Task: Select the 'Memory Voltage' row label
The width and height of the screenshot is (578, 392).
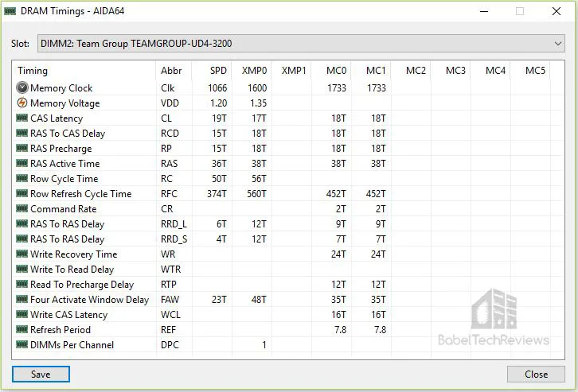Action: pyautogui.click(x=64, y=103)
